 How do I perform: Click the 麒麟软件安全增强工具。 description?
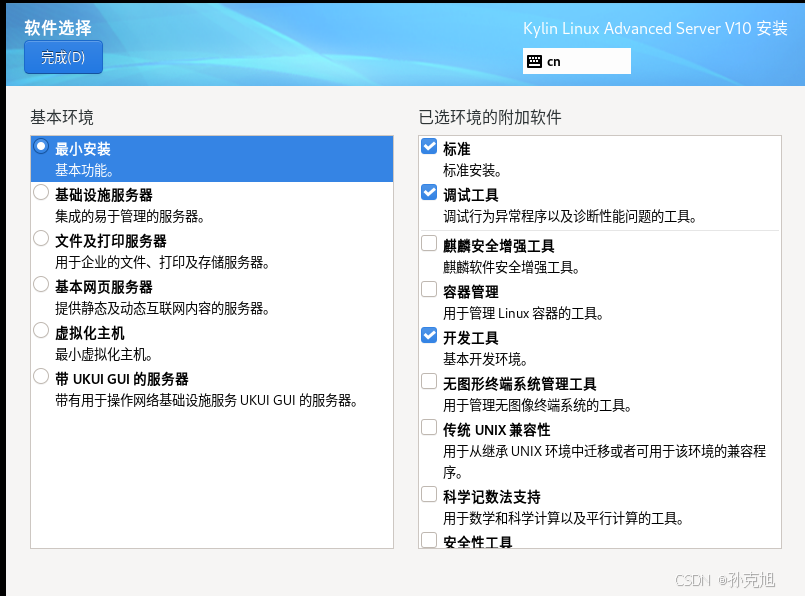point(512,267)
